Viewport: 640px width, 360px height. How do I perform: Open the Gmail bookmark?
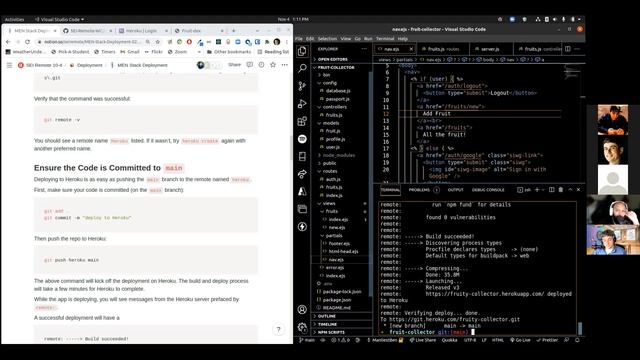[x=130, y=52]
